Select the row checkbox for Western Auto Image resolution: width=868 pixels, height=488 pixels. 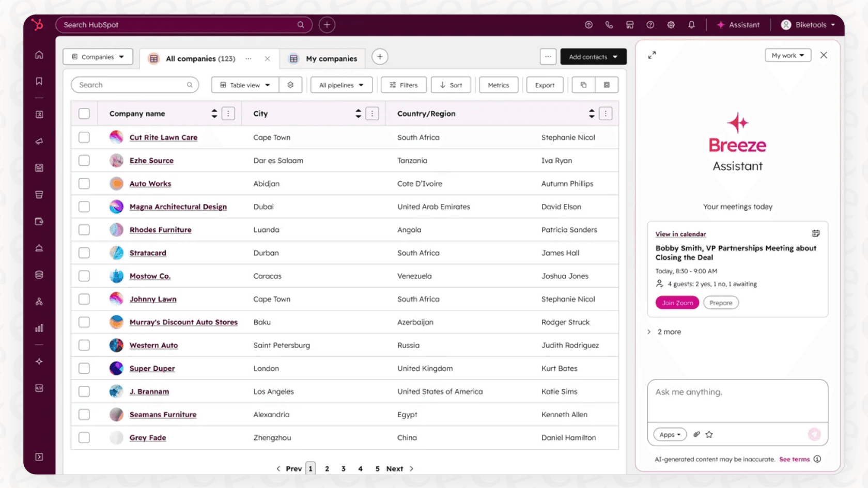pyautogui.click(x=84, y=345)
